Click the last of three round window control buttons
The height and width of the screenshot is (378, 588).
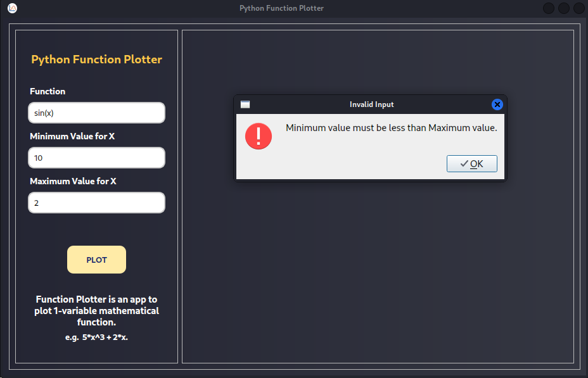(579, 8)
